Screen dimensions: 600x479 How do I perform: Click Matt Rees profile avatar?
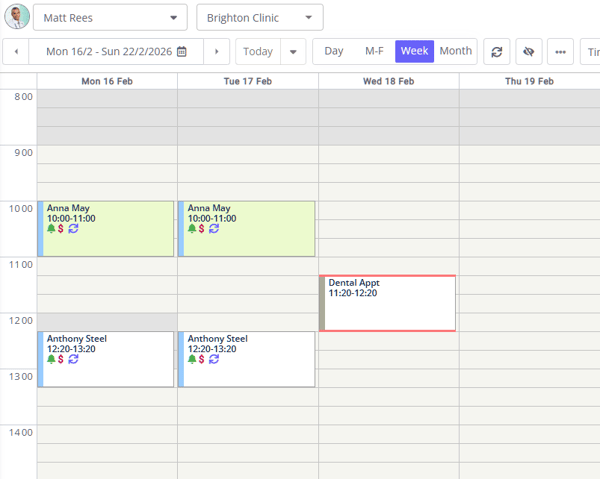coord(16,17)
